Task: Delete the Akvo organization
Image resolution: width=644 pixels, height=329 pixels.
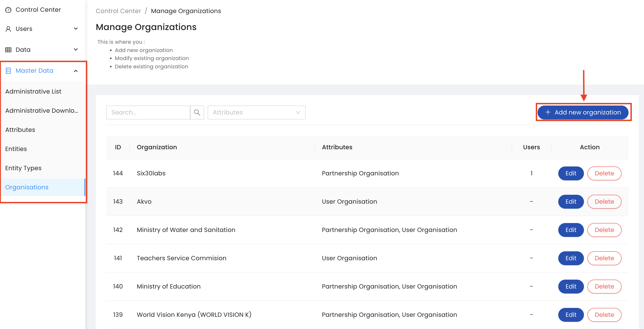Action: point(604,201)
